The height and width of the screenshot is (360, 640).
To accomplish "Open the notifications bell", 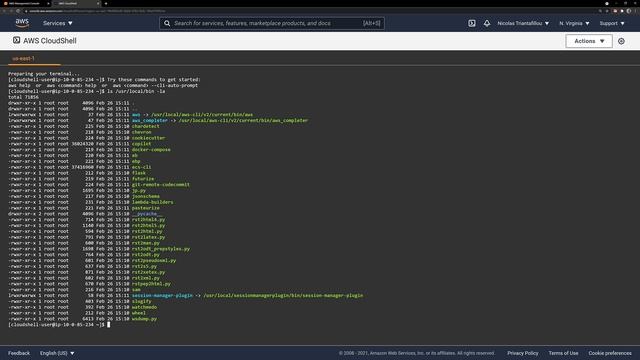I will tap(487, 23).
